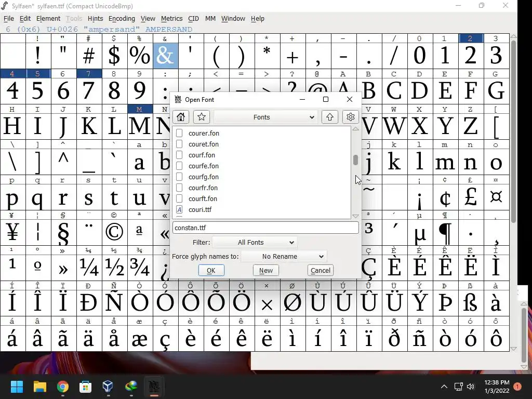Select the ß glyph cell
The height and width of the screenshot is (399, 532).
tap(471, 302)
